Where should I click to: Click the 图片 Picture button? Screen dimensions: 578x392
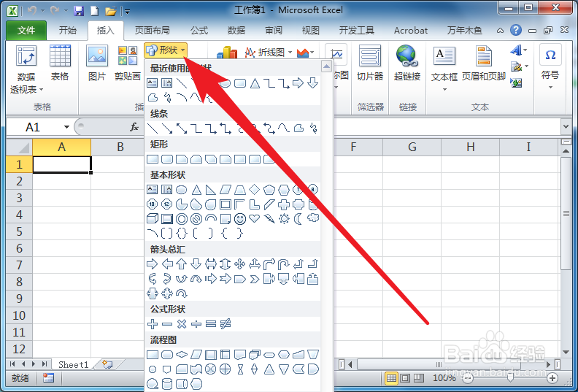[97, 63]
